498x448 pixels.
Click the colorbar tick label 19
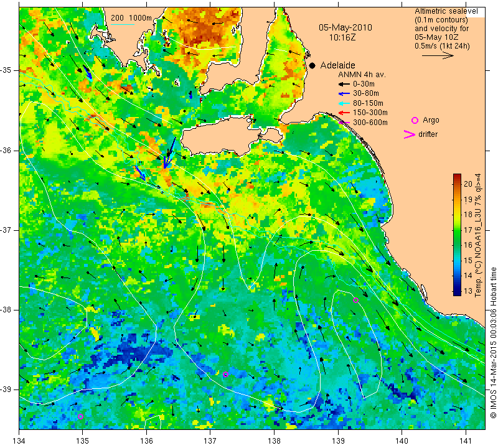[468, 199]
